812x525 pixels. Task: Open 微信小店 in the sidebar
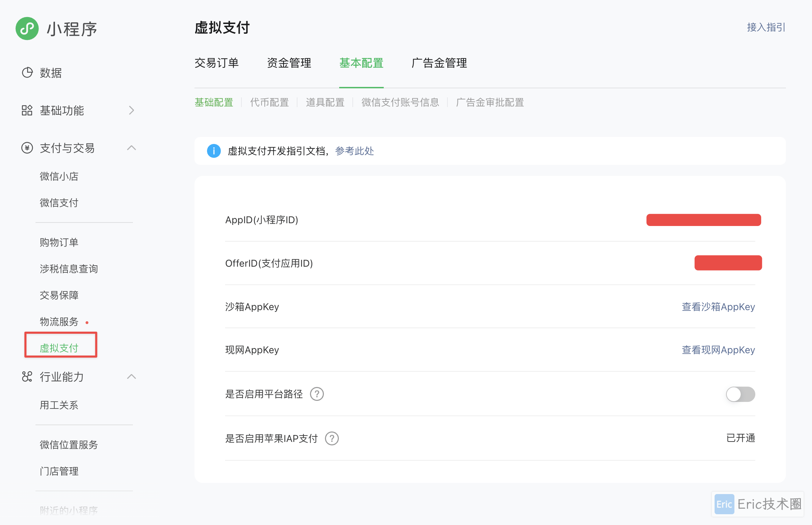coord(59,176)
